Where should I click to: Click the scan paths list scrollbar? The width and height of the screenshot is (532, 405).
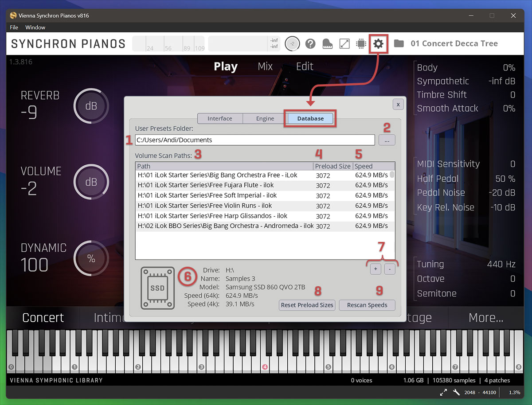[x=392, y=175]
